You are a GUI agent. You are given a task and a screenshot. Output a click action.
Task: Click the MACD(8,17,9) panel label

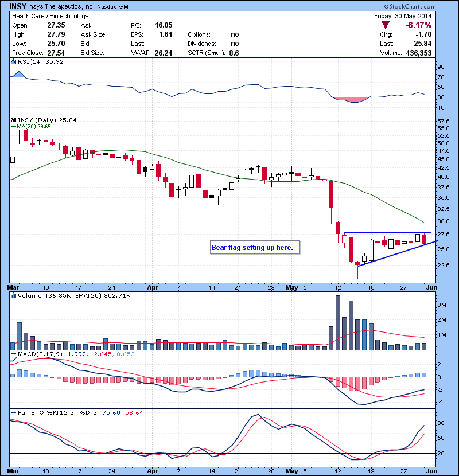pos(41,354)
